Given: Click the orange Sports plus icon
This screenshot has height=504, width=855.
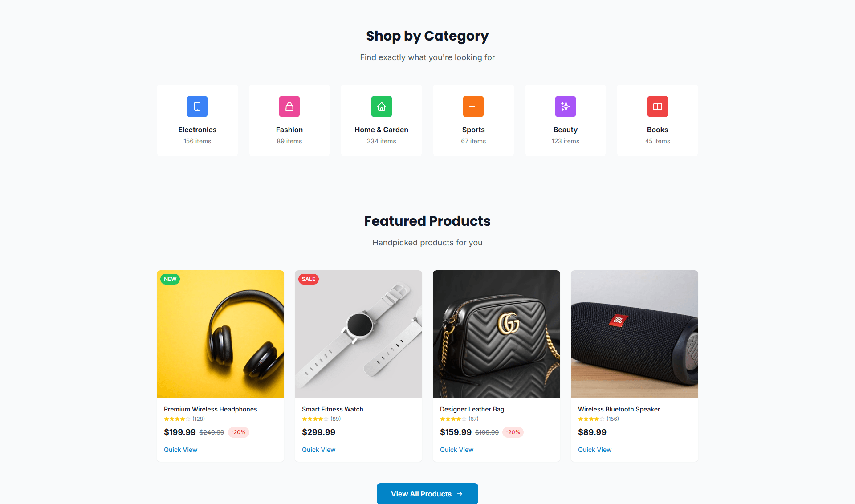Looking at the screenshot, I should (473, 106).
